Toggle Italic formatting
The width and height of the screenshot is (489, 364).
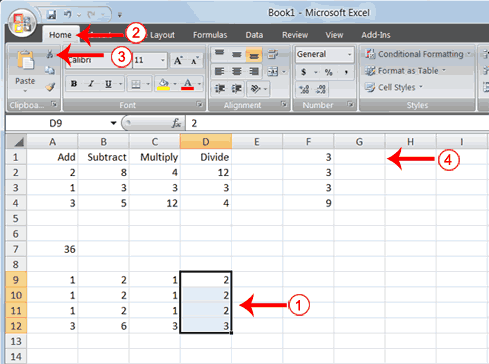91,84
